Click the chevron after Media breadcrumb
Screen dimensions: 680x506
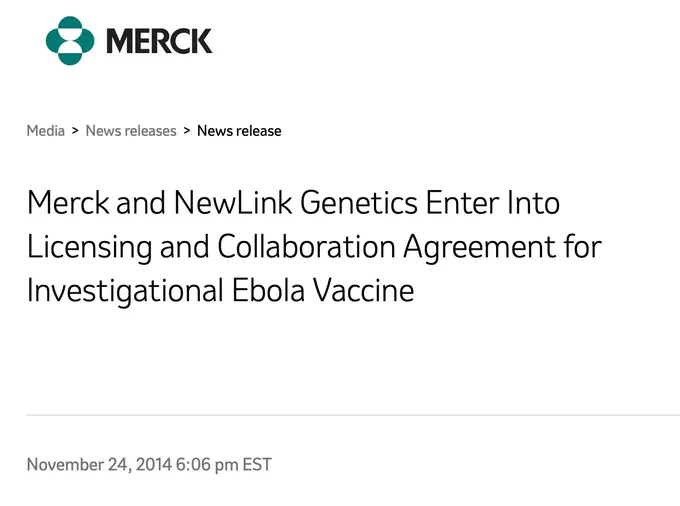point(75,131)
